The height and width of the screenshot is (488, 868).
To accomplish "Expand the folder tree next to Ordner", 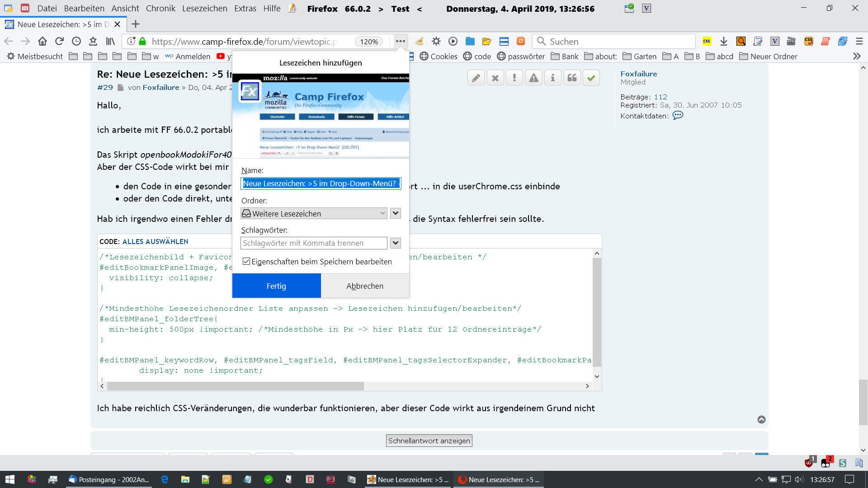I will point(396,213).
